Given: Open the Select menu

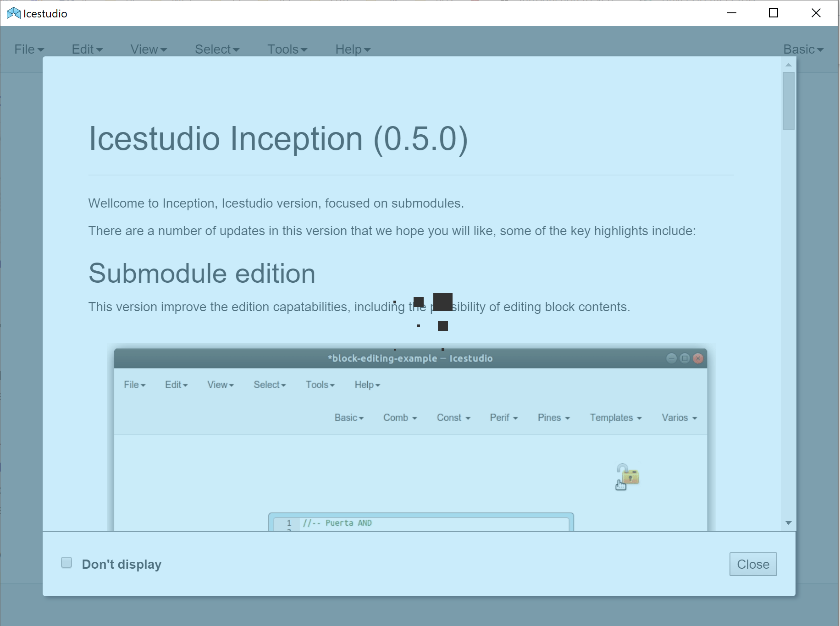Looking at the screenshot, I should tap(216, 49).
